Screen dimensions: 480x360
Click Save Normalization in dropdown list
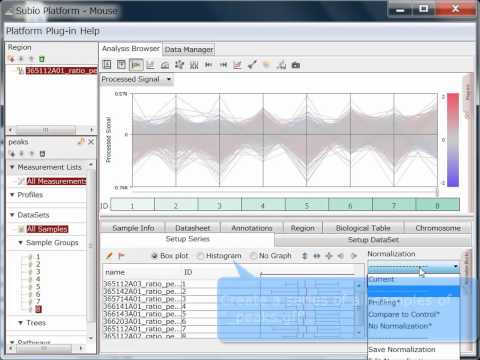coord(414,349)
